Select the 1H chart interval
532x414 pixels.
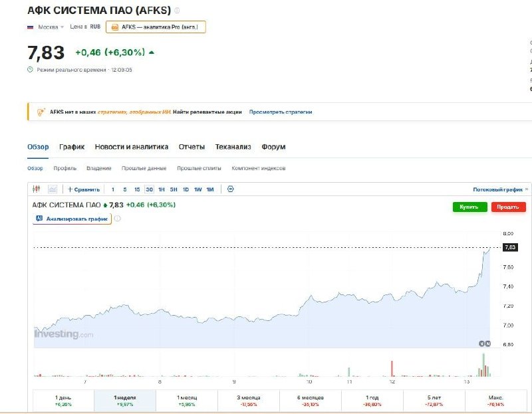(x=162, y=189)
